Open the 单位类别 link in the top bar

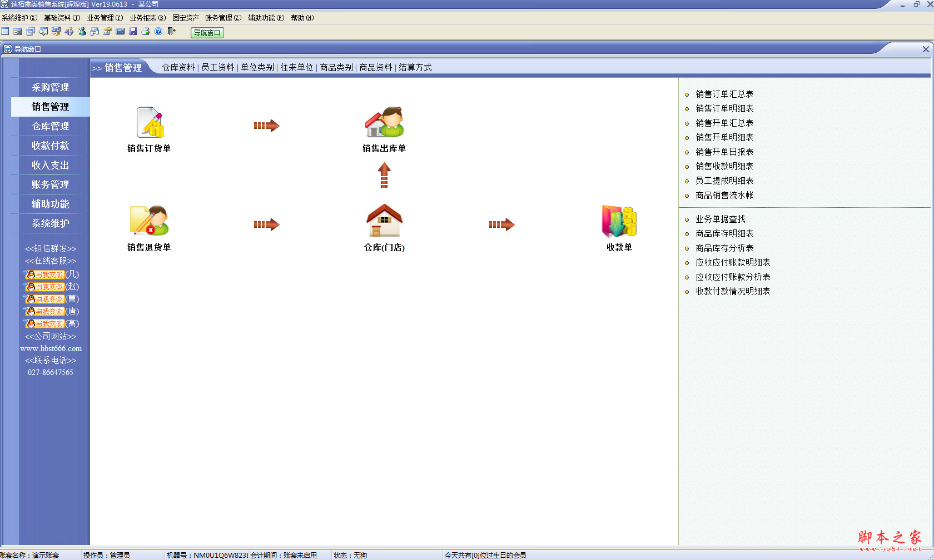click(x=257, y=67)
